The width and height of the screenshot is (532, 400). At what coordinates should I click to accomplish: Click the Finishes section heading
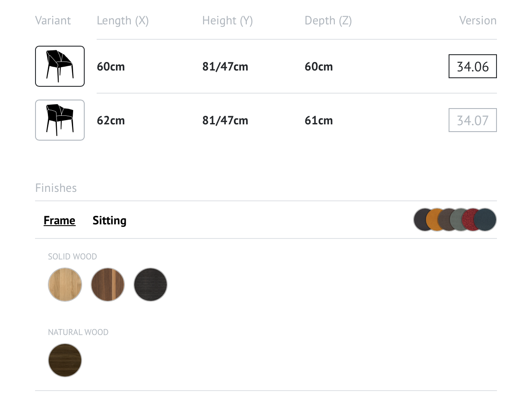[56, 188]
